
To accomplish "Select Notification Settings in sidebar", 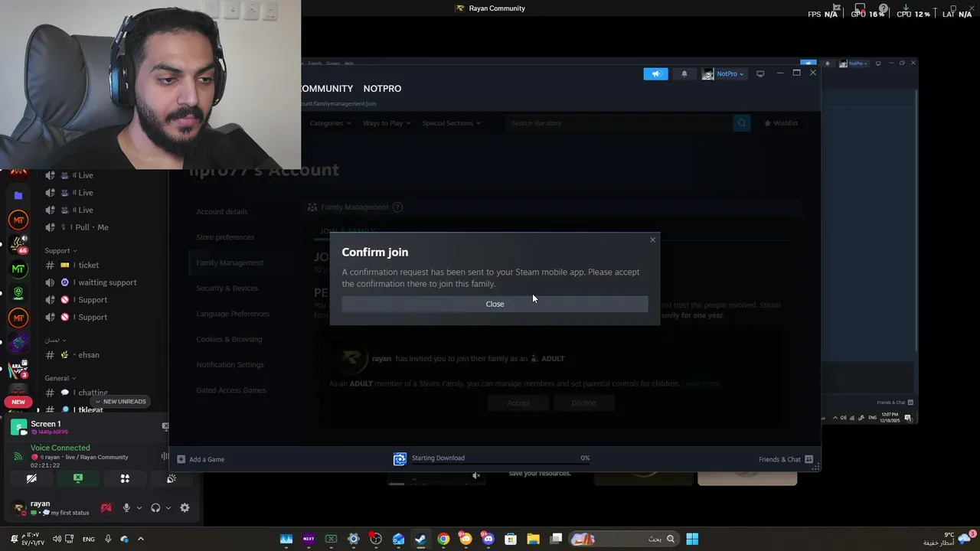I will (230, 365).
